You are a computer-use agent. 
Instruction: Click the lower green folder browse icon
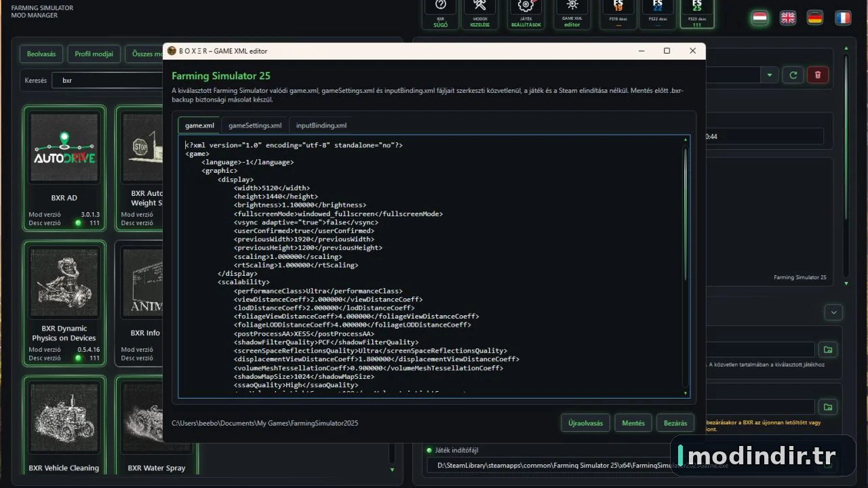[x=827, y=407]
